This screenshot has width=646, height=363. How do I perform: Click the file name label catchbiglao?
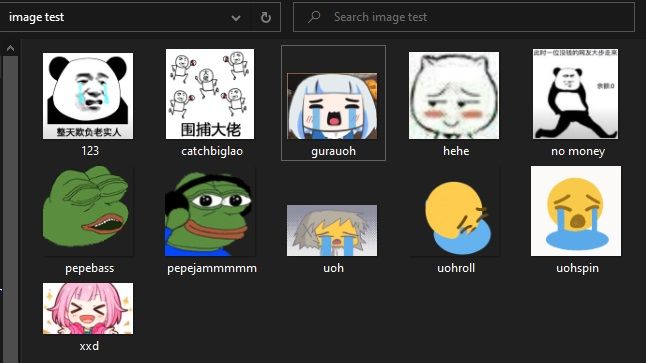point(212,151)
